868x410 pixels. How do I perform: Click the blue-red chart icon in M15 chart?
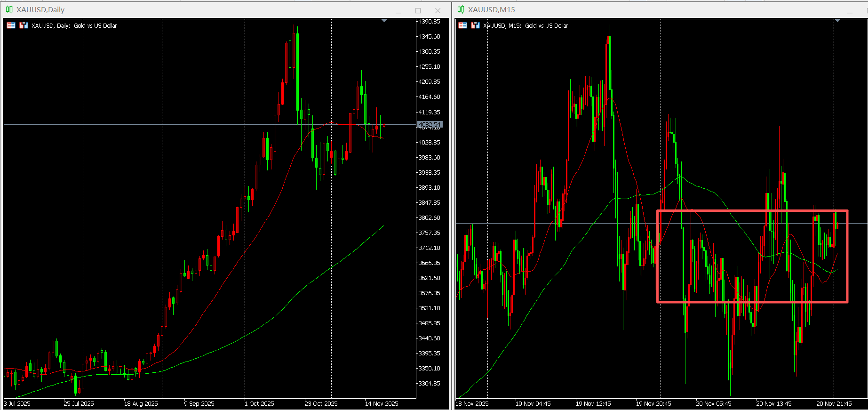[x=475, y=25]
